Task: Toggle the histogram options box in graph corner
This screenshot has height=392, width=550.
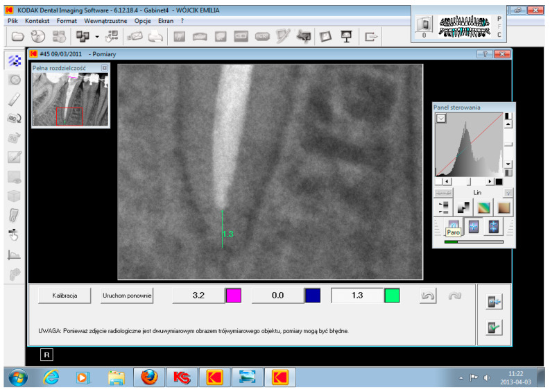Action: tap(441, 119)
